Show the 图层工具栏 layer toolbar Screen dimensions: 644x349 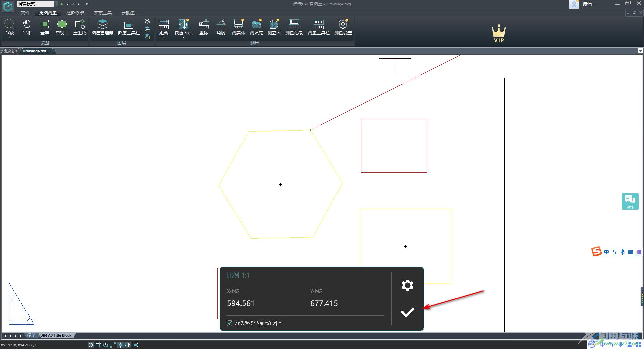(129, 27)
